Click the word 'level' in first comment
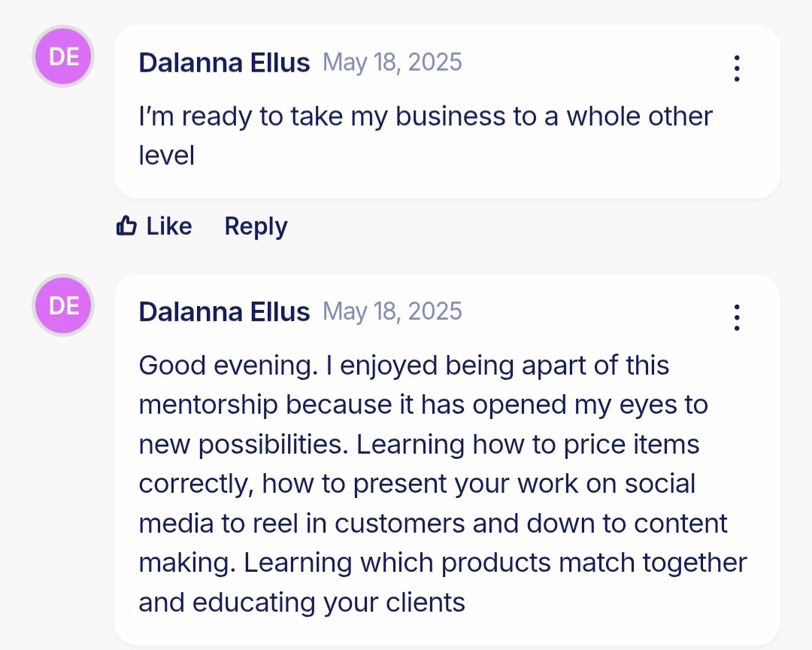Image resolution: width=812 pixels, height=650 pixels. tap(166, 156)
